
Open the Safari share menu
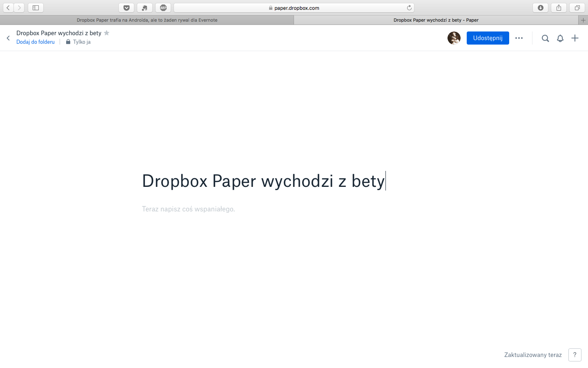[x=559, y=8]
